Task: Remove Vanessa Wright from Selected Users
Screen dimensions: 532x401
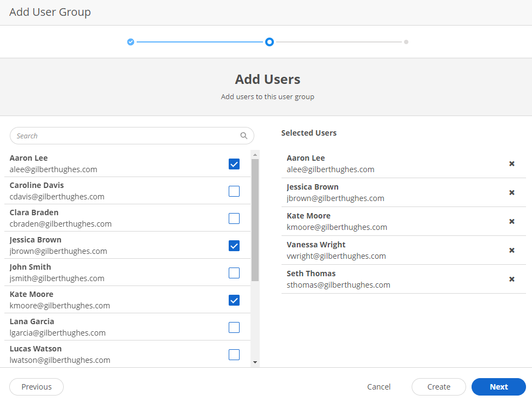Action: pos(512,250)
